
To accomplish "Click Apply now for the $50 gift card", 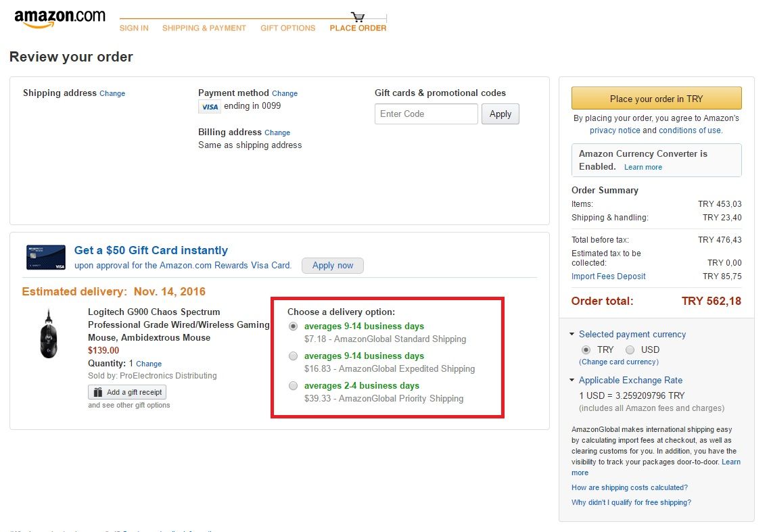I will [x=332, y=266].
